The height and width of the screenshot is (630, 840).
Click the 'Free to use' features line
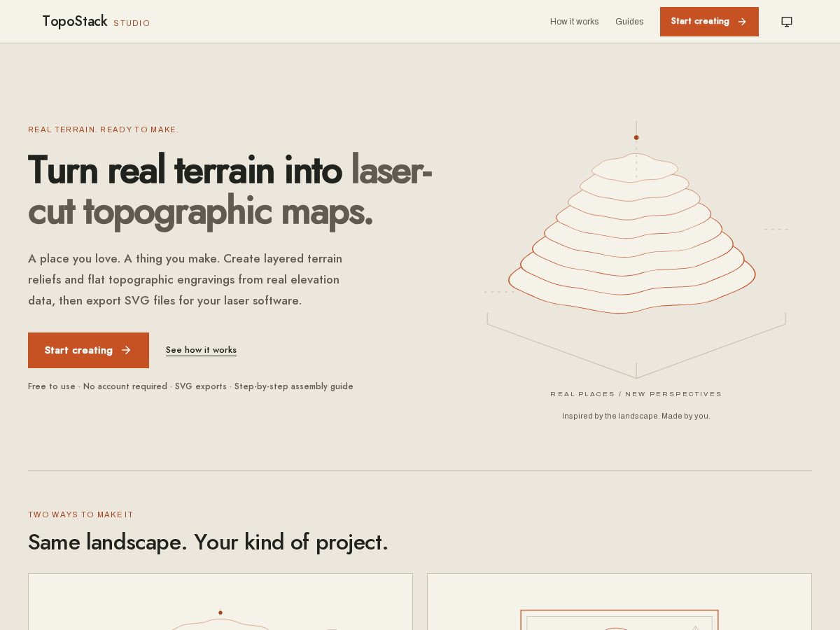point(190,386)
